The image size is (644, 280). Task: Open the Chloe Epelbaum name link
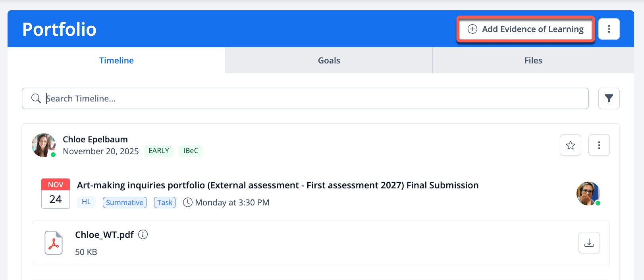pos(95,140)
